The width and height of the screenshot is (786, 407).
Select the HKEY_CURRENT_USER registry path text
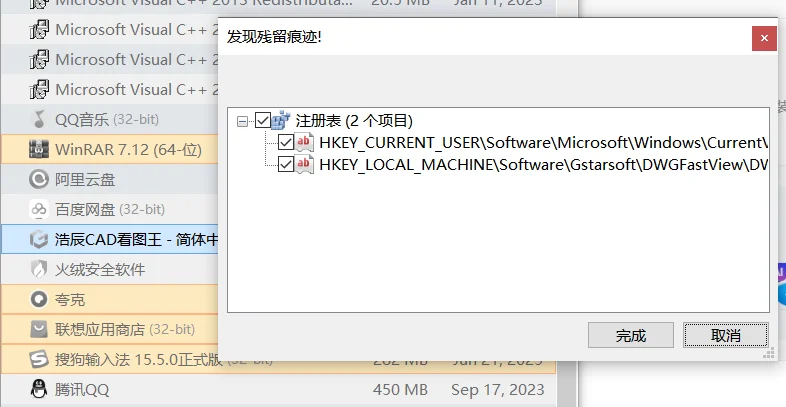pyautogui.click(x=543, y=142)
